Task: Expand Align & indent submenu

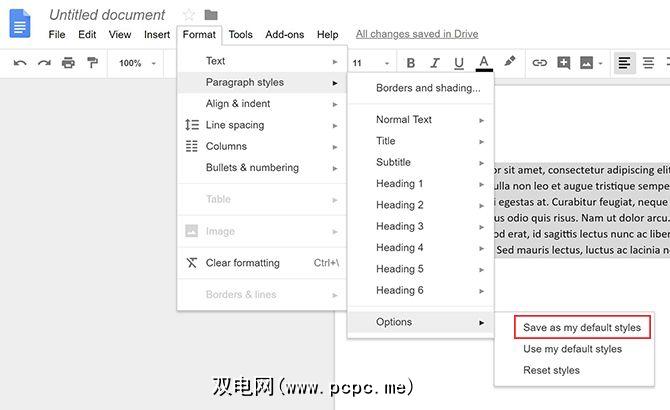Action: (262, 104)
